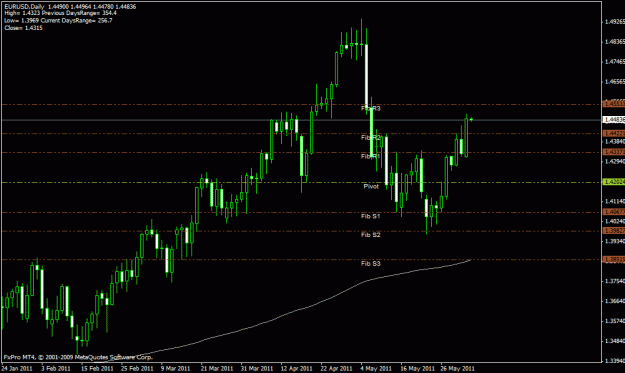Click the 1.42940 price axis value

click(615, 161)
